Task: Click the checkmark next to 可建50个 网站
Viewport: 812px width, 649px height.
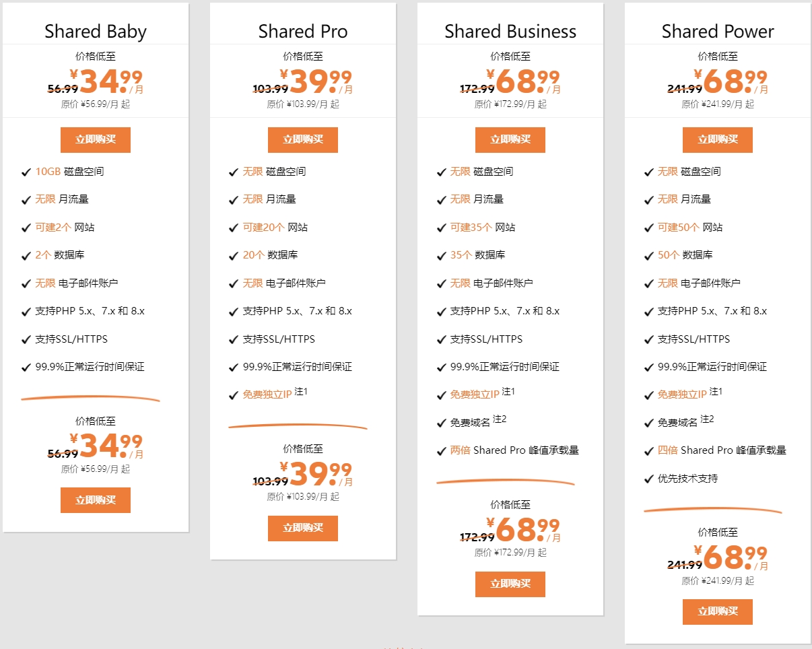Action: 648,228
